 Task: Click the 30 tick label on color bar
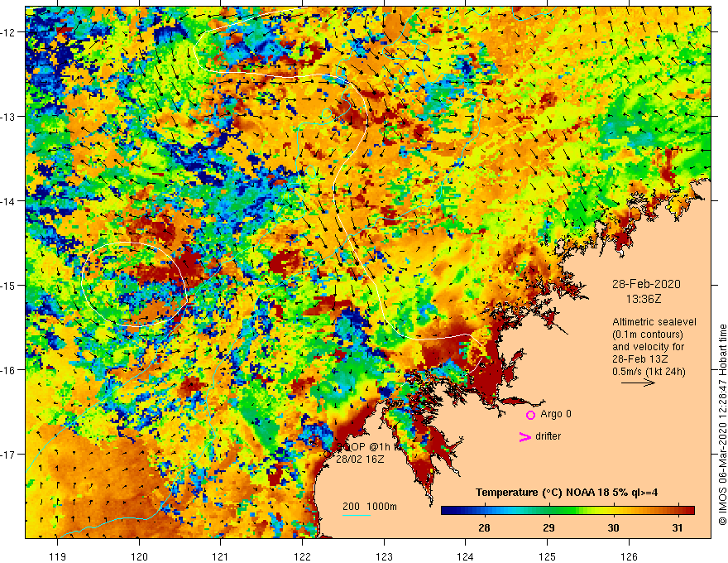[613, 527]
